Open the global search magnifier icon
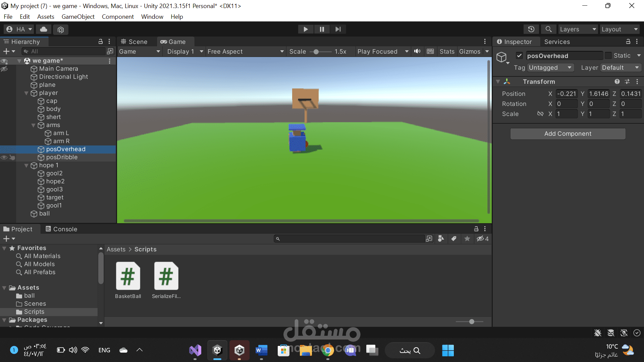The image size is (644, 362). [x=548, y=29]
